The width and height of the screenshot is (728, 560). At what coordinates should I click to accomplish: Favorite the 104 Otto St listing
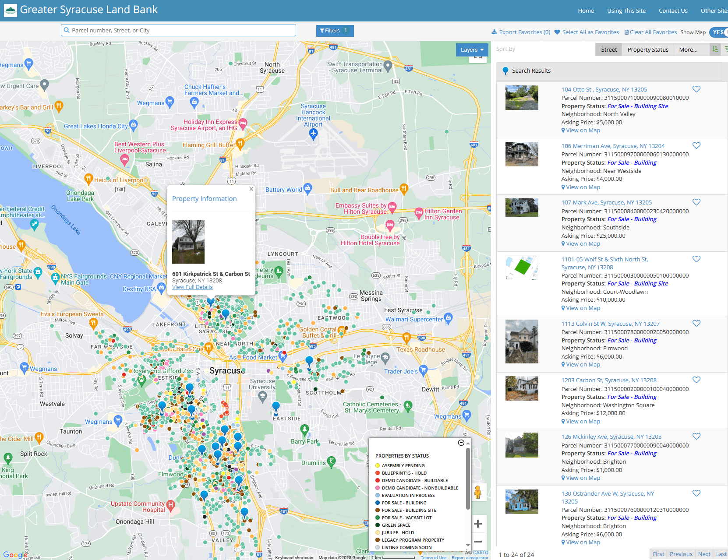(696, 89)
